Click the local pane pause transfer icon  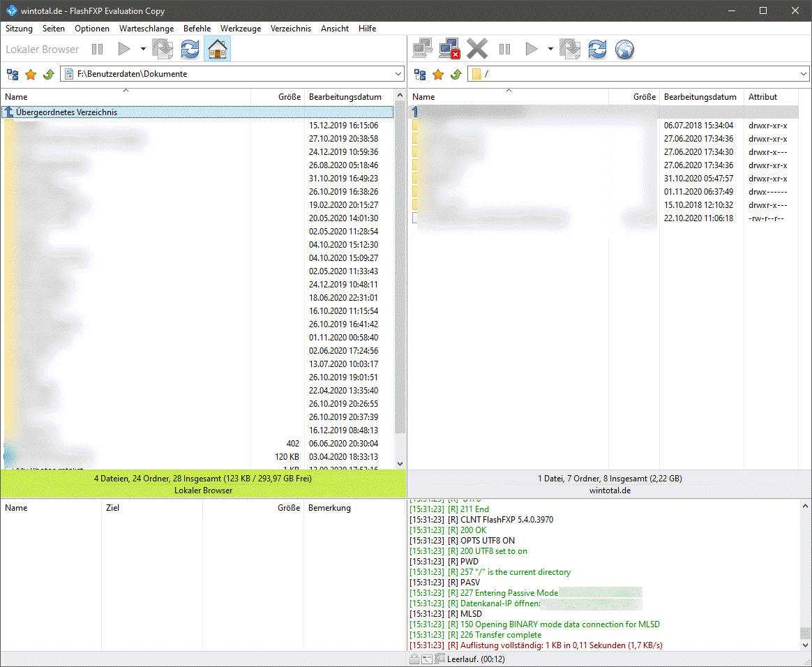pos(98,50)
